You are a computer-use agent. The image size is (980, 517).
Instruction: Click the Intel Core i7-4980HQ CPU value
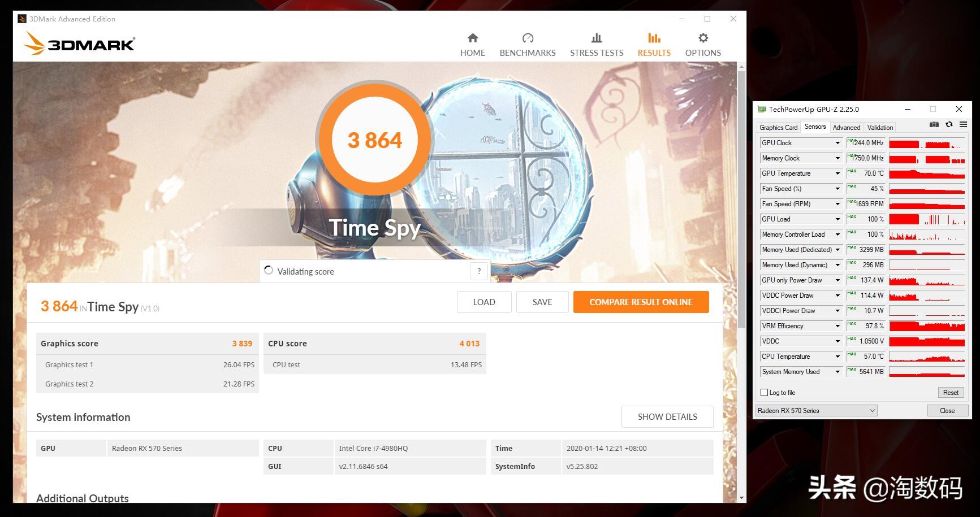pos(373,449)
